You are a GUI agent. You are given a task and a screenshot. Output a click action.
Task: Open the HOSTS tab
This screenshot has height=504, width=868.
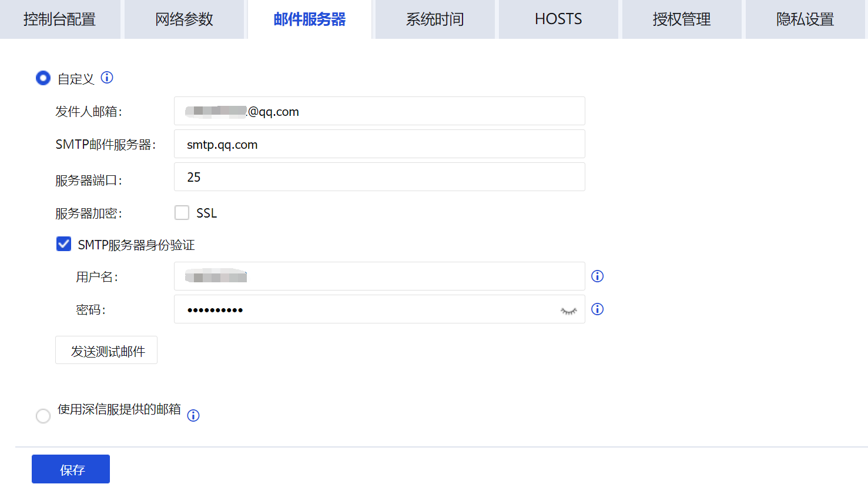pyautogui.click(x=558, y=19)
